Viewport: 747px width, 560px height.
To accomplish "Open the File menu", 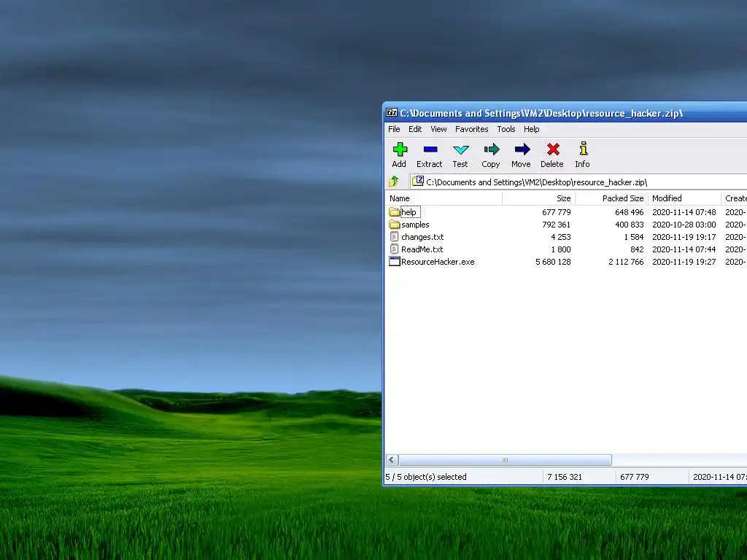I will coord(394,129).
